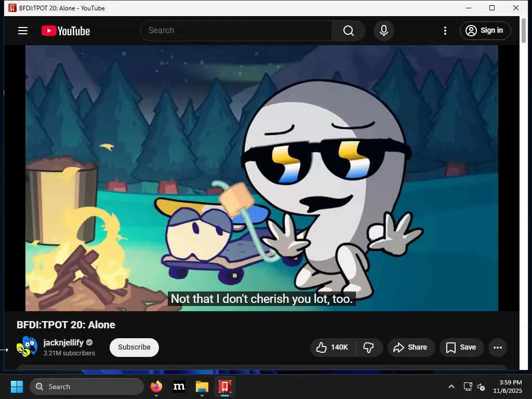Open the jacknjellify channel name link
This screenshot has width=532, height=399.
(x=63, y=342)
